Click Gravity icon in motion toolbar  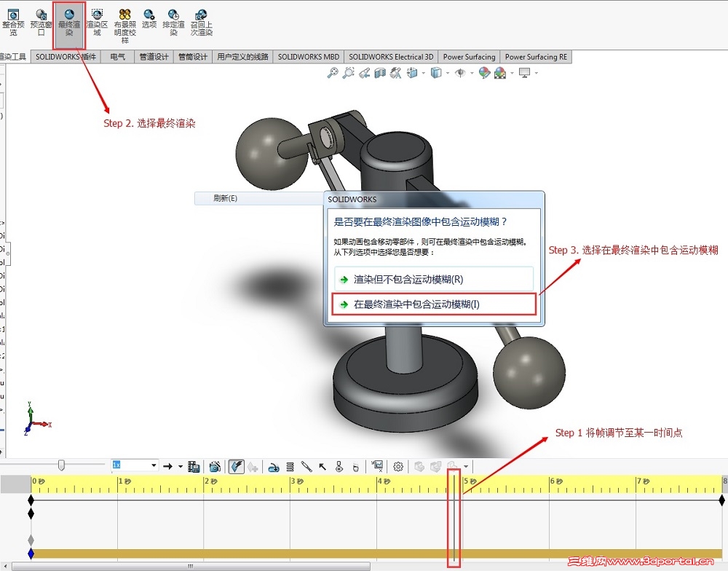pyautogui.click(x=356, y=466)
